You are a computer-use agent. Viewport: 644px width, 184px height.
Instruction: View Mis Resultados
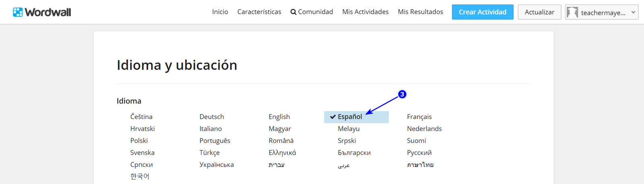click(x=420, y=12)
